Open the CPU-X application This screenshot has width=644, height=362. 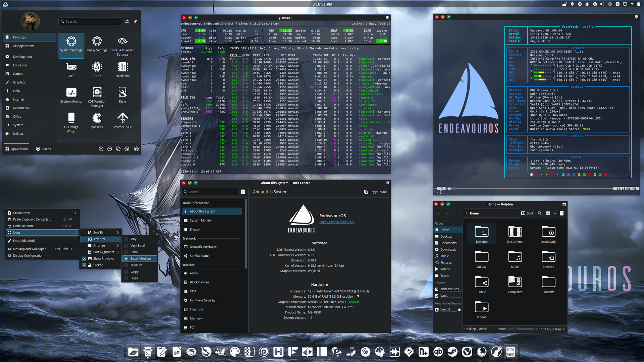97,70
